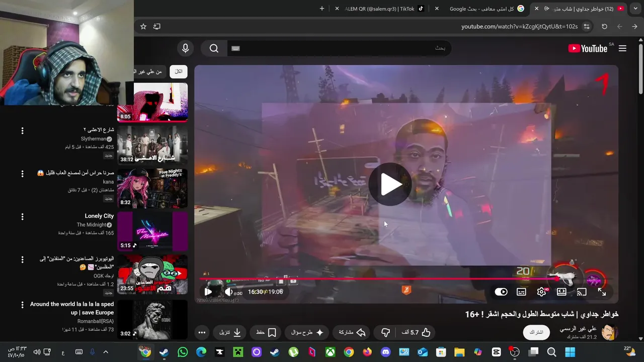
Task: Save the video with حفظ button
Action: pos(266,332)
